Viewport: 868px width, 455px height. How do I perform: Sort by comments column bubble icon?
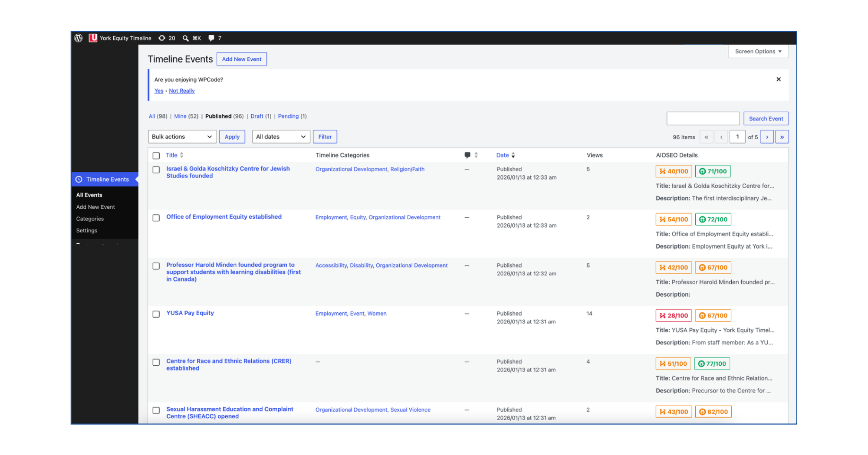467,155
